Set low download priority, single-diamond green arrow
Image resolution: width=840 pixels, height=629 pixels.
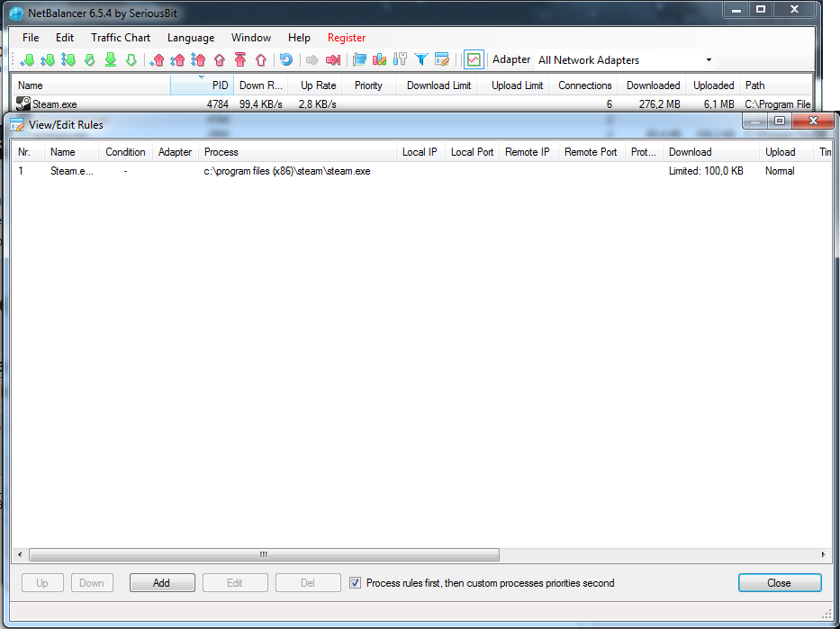coord(27,60)
